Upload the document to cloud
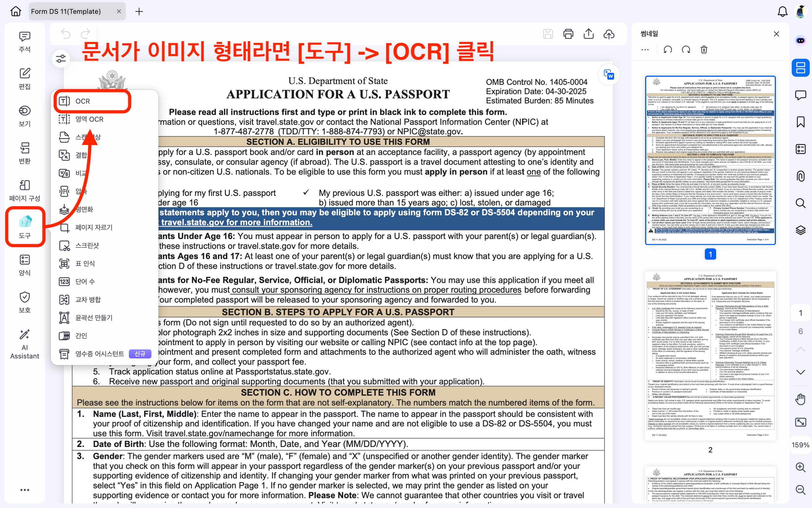The width and height of the screenshot is (812, 508). click(609, 34)
